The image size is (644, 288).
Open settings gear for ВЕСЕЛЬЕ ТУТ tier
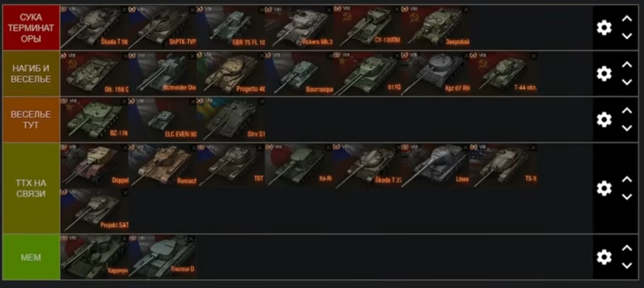point(604,120)
